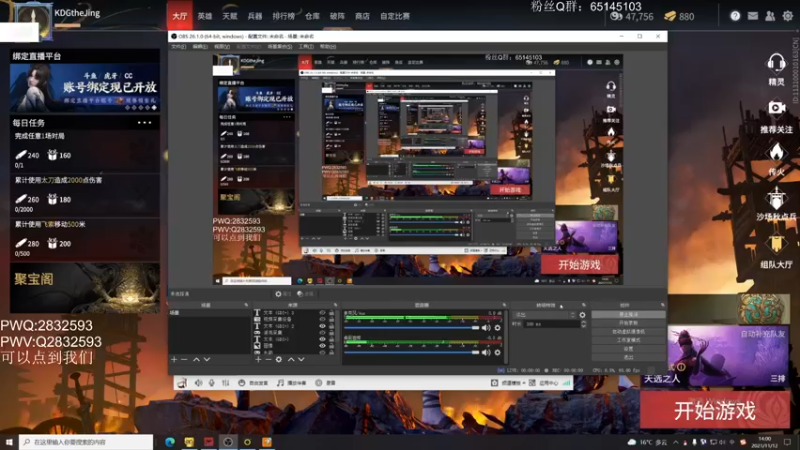Open the 组队大厅 banner icon

coord(776,243)
